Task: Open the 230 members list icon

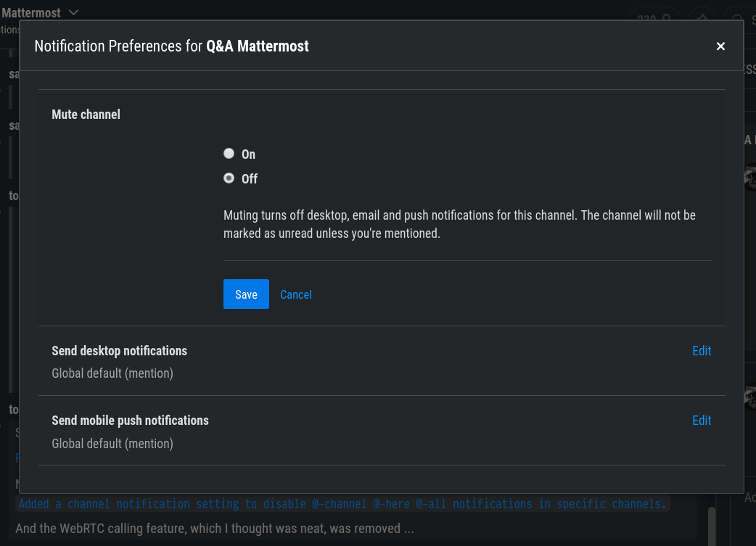Action: [x=653, y=17]
